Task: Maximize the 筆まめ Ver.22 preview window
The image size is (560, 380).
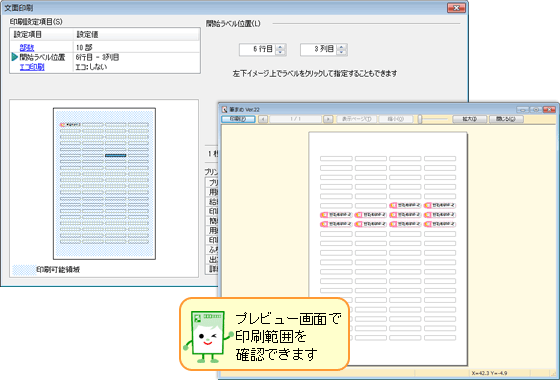Action: point(536,110)
